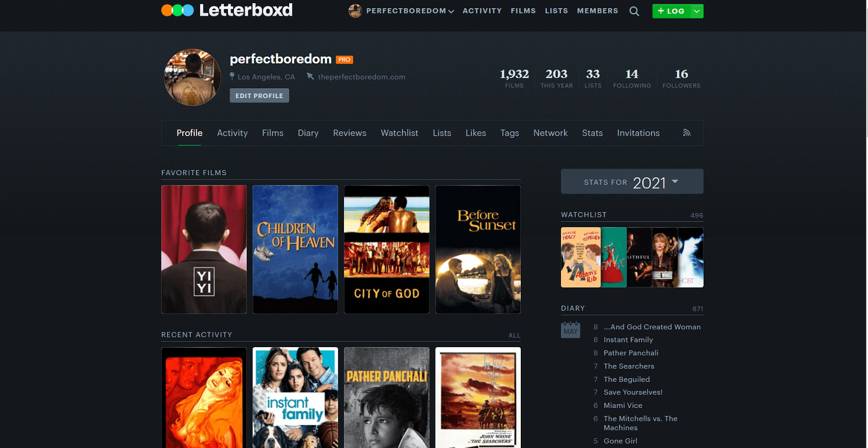Screen dimensions: 868x448
Task: Open the Diary heading in sidebar
Action: pyautogui.click(x=573, y=308)
